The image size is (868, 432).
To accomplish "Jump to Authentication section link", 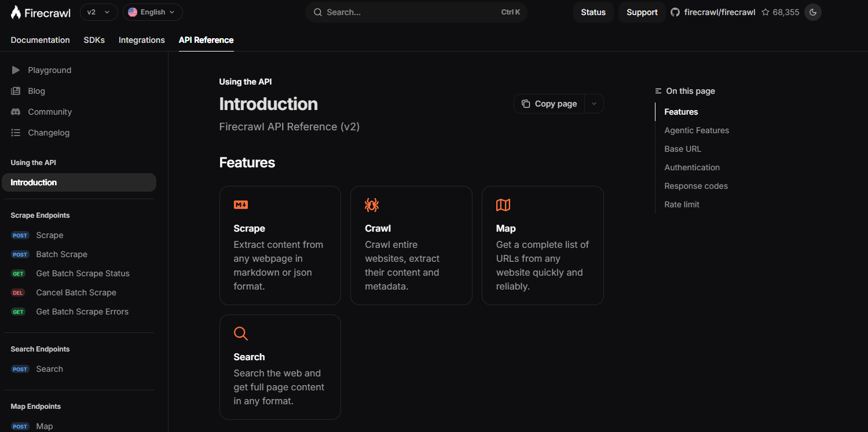I will point(692,167).
